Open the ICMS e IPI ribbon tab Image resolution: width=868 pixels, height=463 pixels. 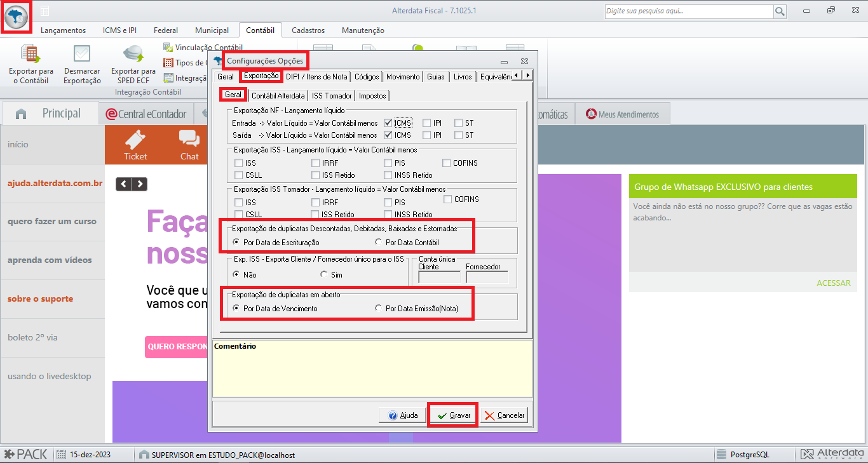point(119,30)
